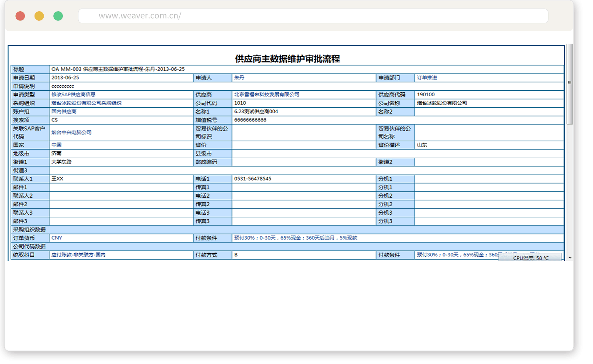Open supplier link 北京雪福来科技发展有限公司
593x364 pixels.
point(266,94)
